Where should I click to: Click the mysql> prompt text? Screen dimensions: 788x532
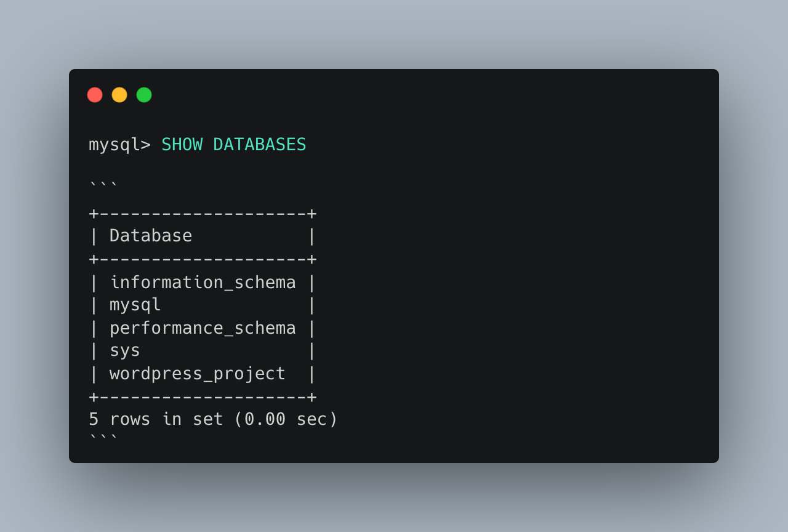[119, 145]
